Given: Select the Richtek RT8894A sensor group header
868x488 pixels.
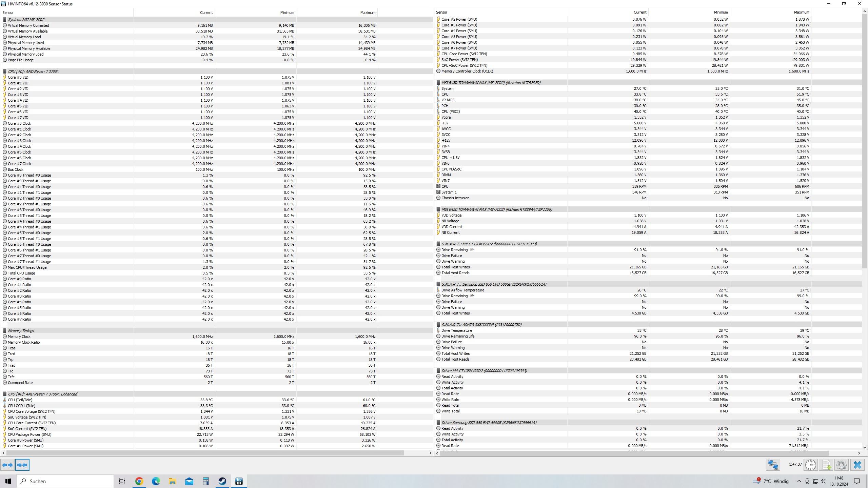Looking at the screenshot, I should point(648,209).
